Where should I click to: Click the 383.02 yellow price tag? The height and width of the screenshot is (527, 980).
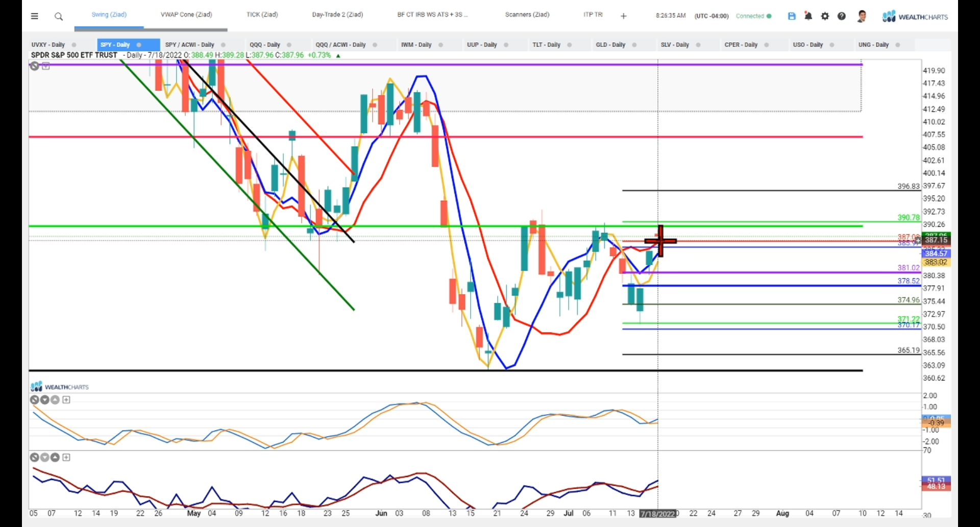(x=936, y=262)
